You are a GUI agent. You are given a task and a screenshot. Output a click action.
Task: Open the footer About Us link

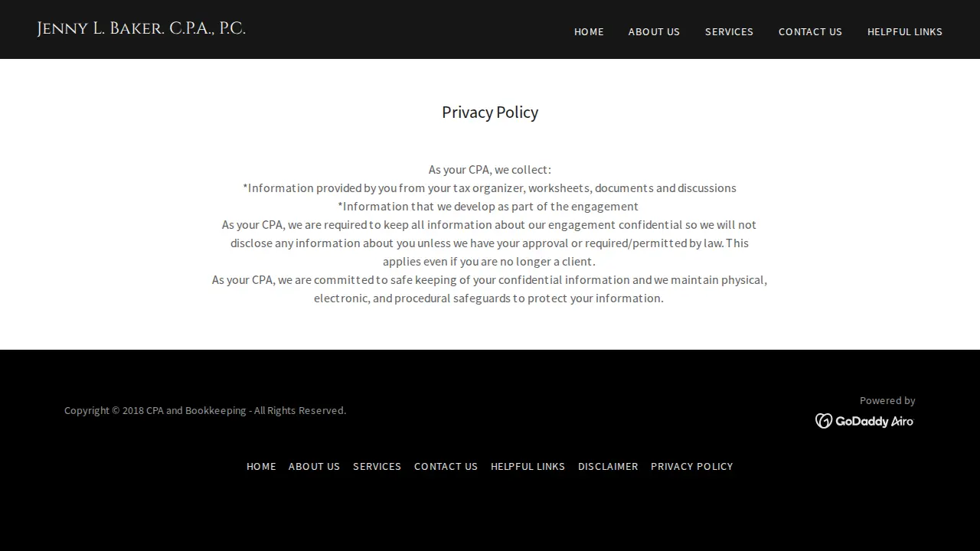314,466
